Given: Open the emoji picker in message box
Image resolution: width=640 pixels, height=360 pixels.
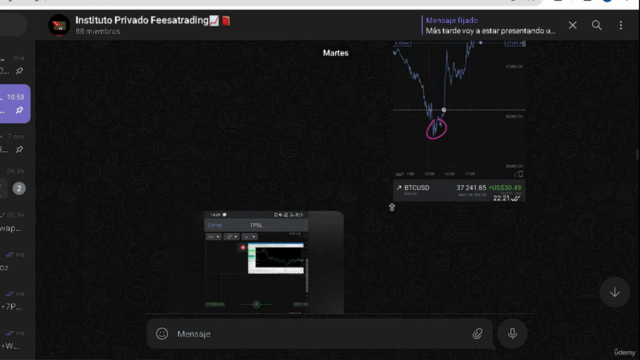Looking at the screenshot, I should (x=162, y=334).
